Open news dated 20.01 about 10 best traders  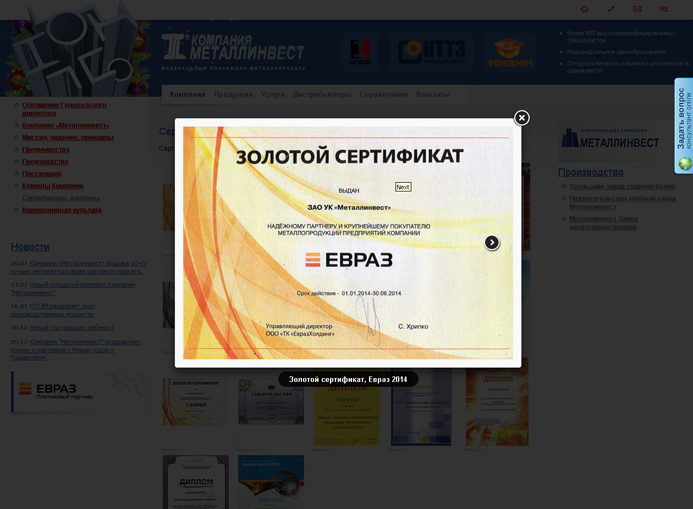(x=79, y=267)
